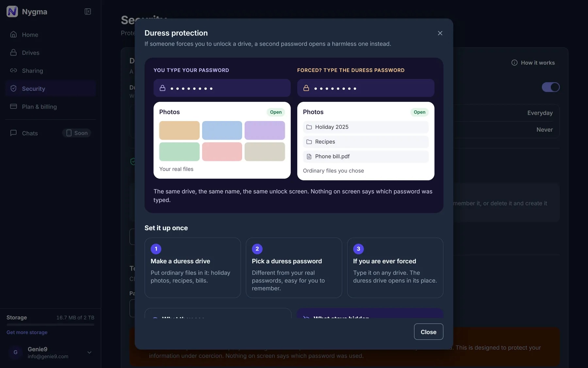This screenshot has height=368, width=588.
Task: Select the green photo thumbnail
Action: (179, 152)
